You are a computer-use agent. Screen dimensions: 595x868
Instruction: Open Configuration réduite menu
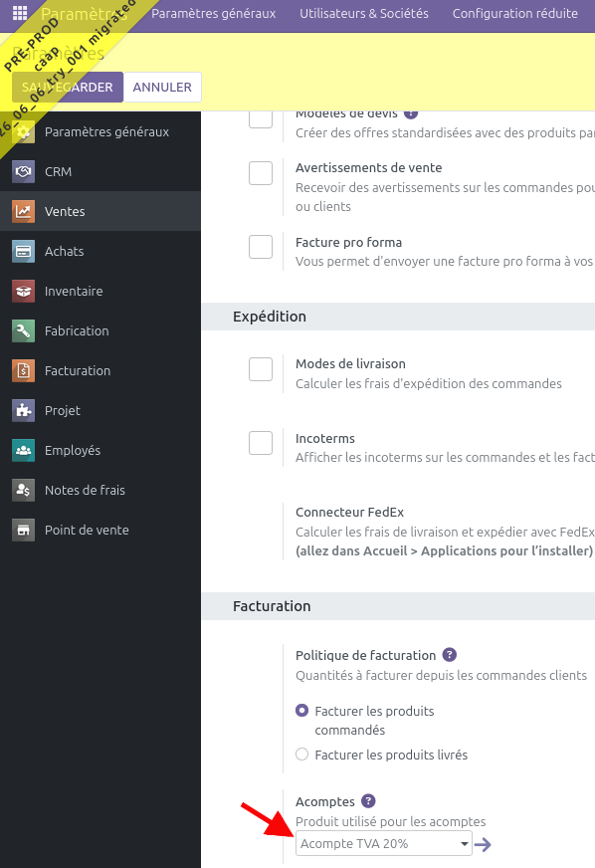point(515,13)
